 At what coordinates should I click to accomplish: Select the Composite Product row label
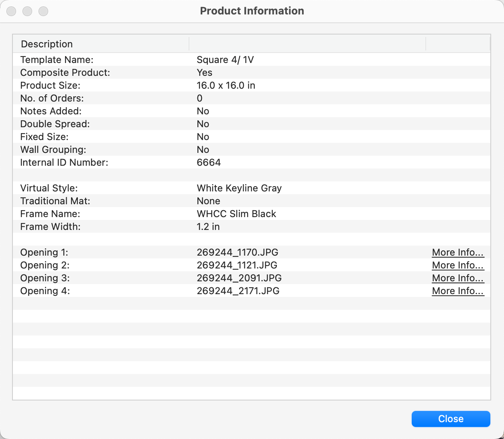tap(65, 73)
